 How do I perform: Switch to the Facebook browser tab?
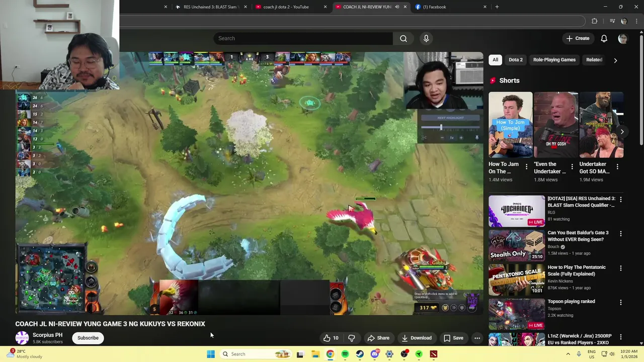pyautogui.click(x=449, y=7)
